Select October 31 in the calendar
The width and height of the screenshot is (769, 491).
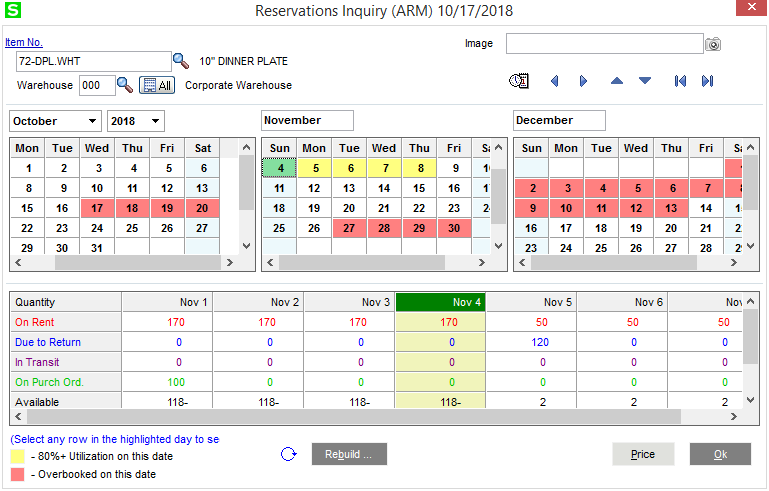click(x=98, y=248)
